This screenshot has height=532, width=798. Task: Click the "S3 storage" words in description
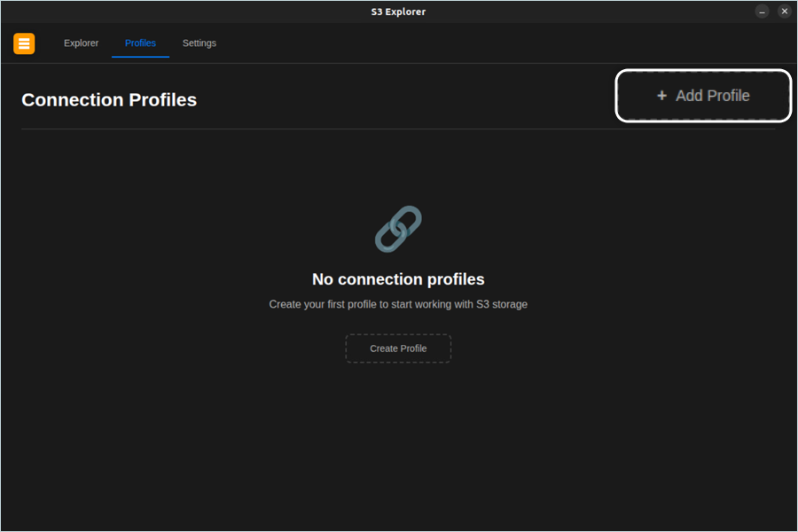[502, 304]
